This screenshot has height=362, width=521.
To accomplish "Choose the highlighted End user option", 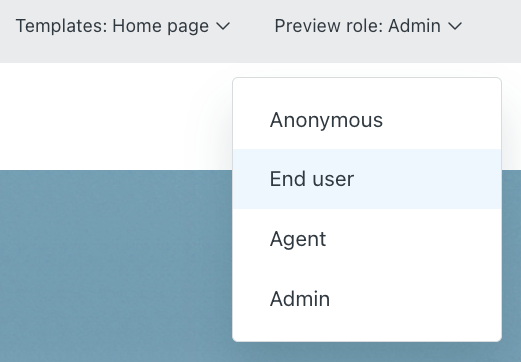I will (x=367, y=179).
